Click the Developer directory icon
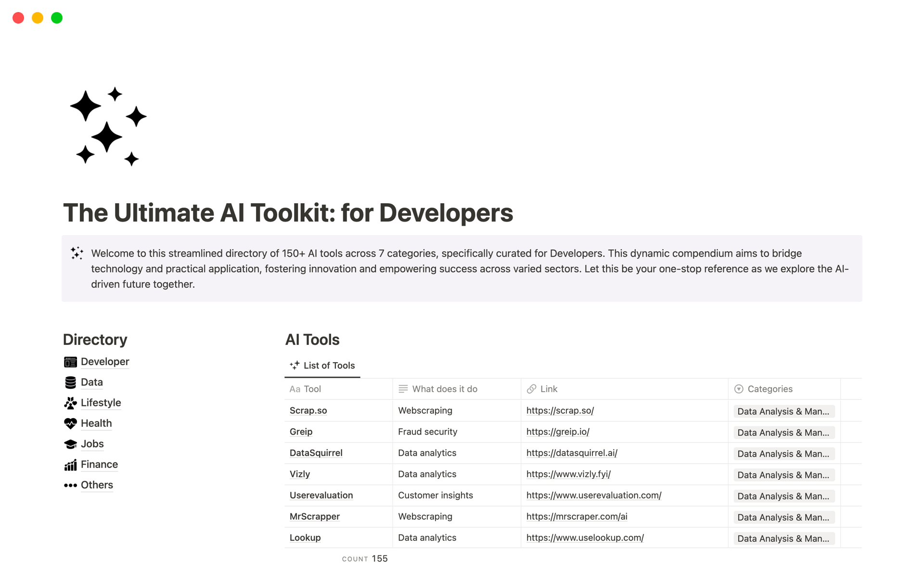Screen dimensions: 924x578 70,362
